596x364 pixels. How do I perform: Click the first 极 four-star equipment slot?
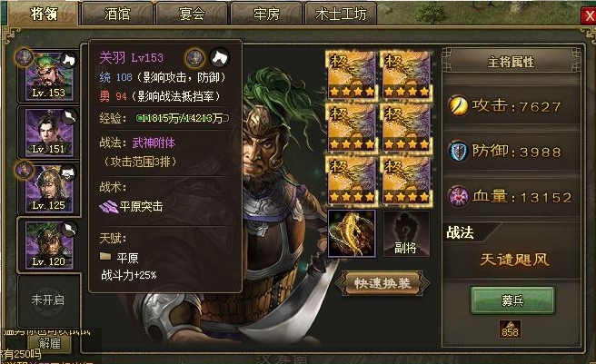tap(352, 75)
